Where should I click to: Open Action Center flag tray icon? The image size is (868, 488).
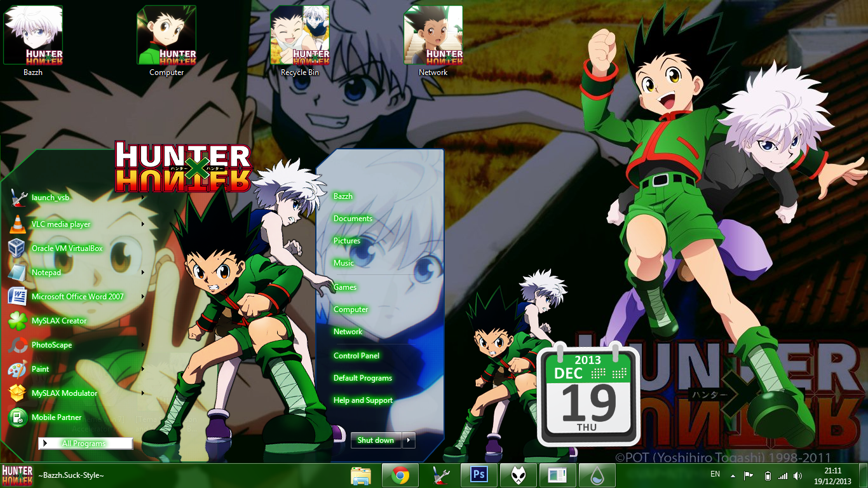click(x=749, y=475)
